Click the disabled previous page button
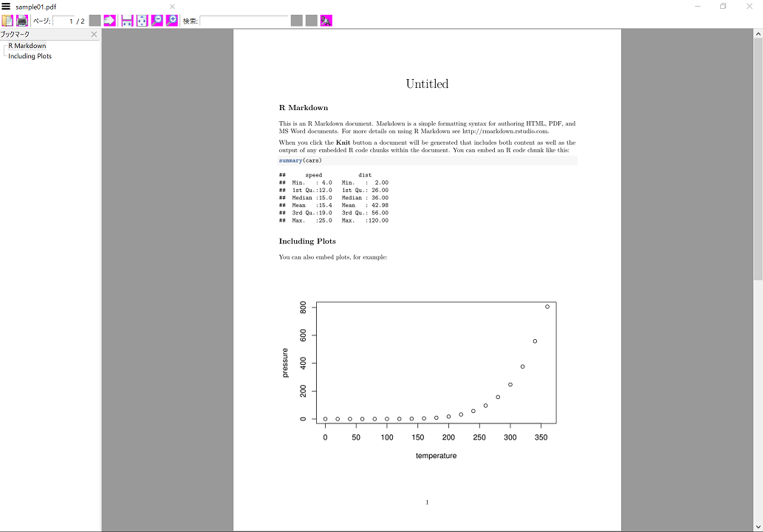This screenshot has height=532, width=763. [95, 21]
